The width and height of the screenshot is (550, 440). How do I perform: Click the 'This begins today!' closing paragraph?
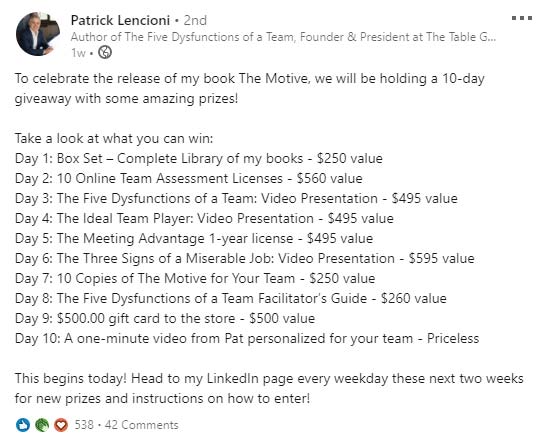point(269,388)
